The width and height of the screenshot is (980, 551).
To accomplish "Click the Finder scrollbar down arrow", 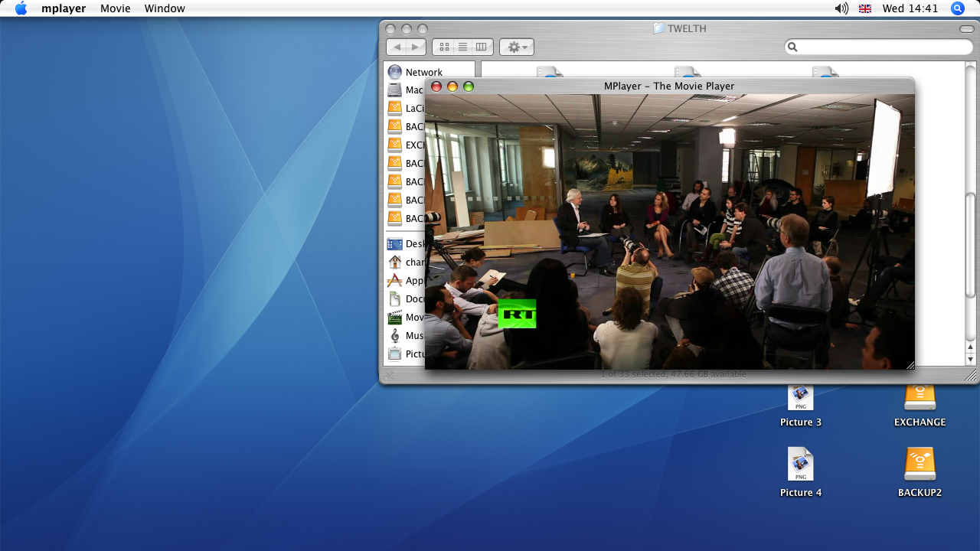I will 971,359.
